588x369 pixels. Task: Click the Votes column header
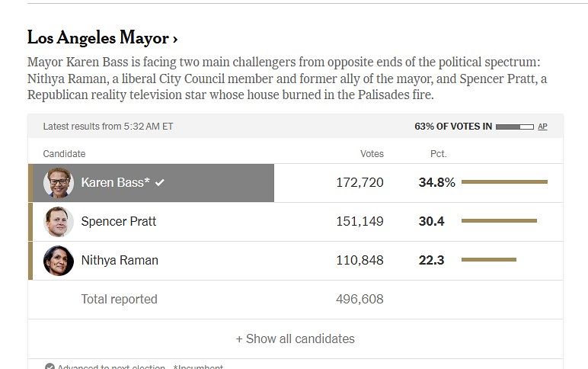tap(372, 154)
